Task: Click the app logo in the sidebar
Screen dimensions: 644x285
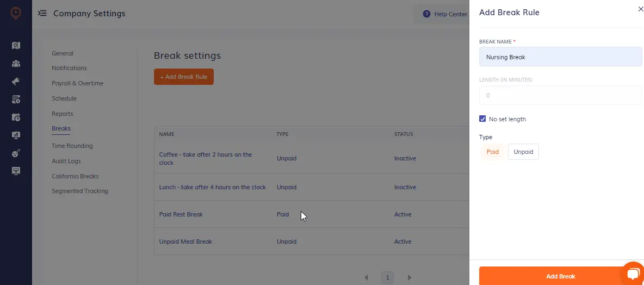Action: coord(16,14)
